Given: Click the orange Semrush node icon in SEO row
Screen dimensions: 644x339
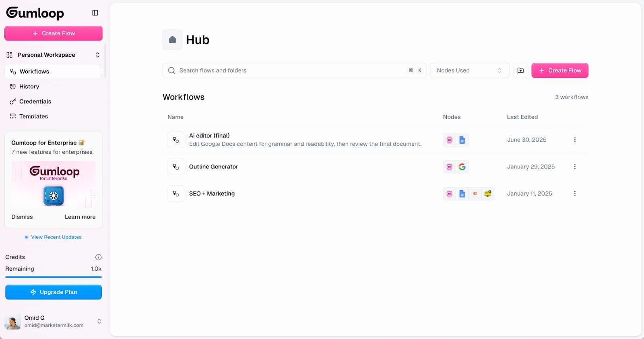Looking at the screenshot, I should coord(475,194).
